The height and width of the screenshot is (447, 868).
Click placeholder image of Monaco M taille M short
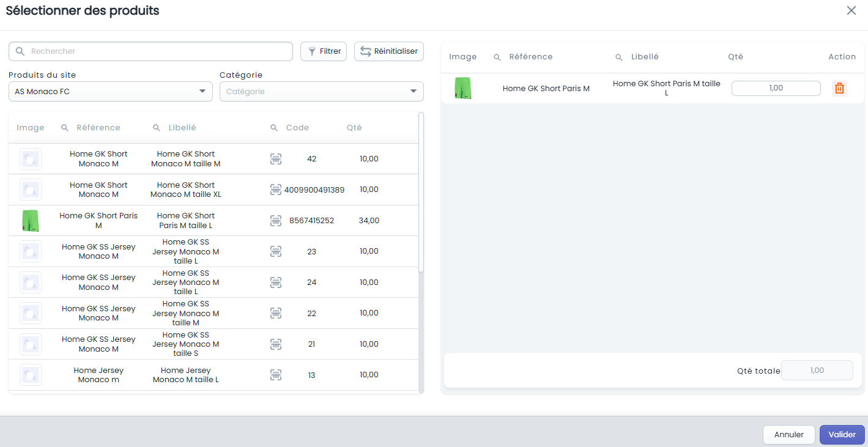point(31,159)
